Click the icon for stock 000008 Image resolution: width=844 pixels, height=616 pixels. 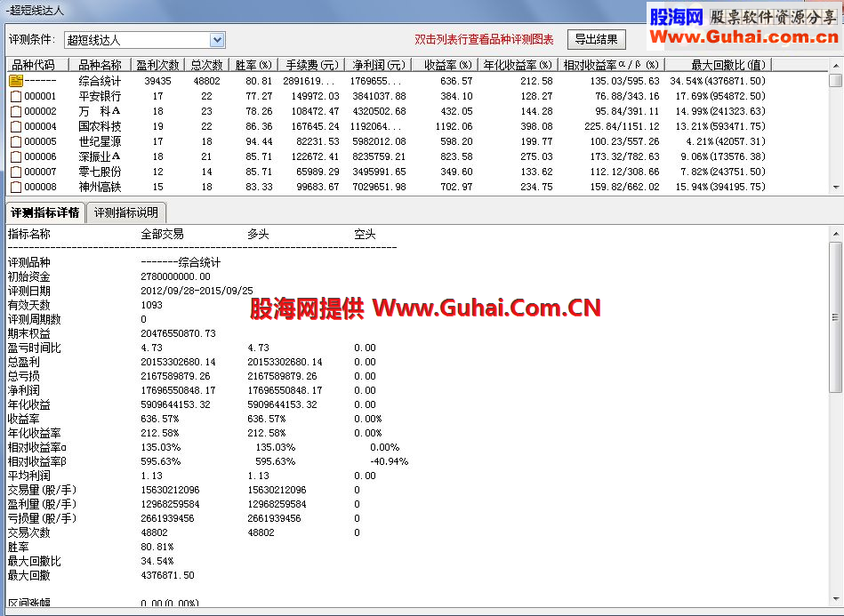coord(16,187)
